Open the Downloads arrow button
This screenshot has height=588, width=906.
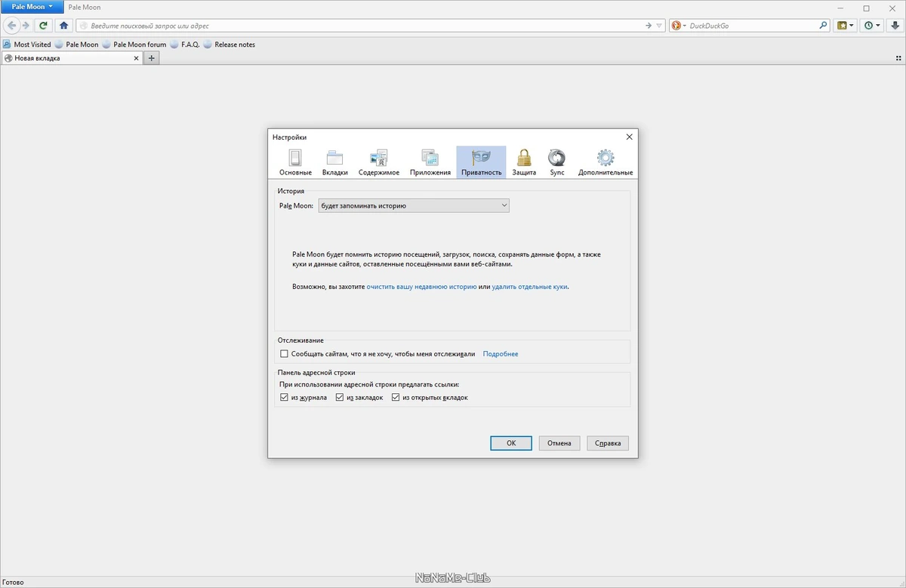tap(895, 26)
